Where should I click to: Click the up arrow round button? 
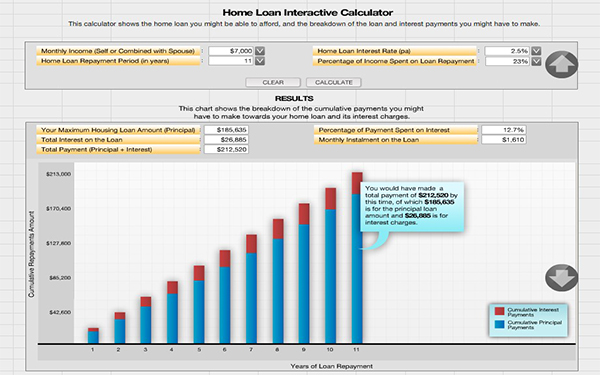tap(561, 65)
